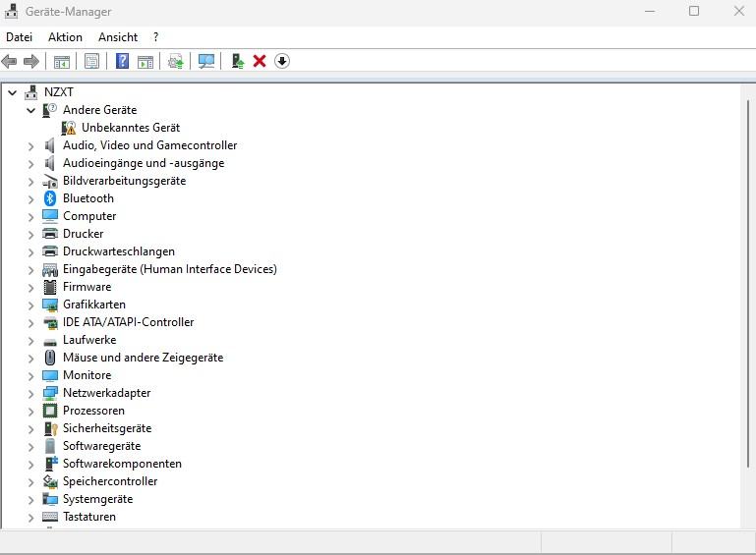Open the ? help menu
Screen dimensions: 756x555
(155, 37)
